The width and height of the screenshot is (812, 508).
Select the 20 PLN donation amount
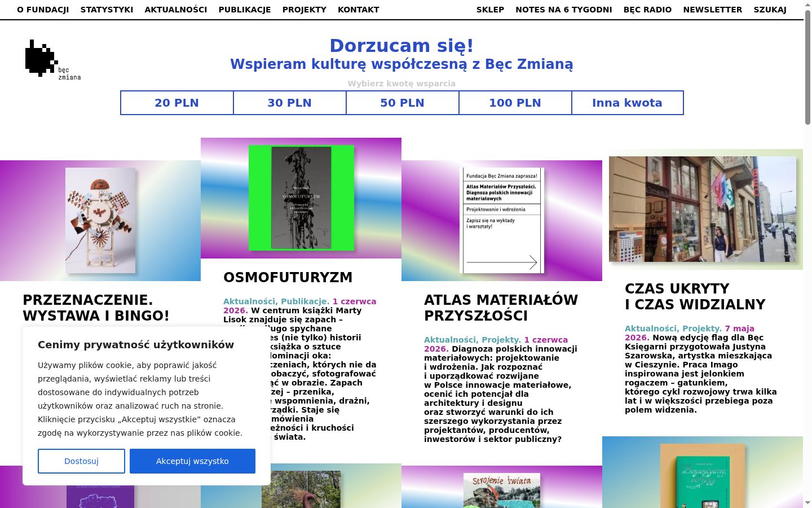coord(177,103)
